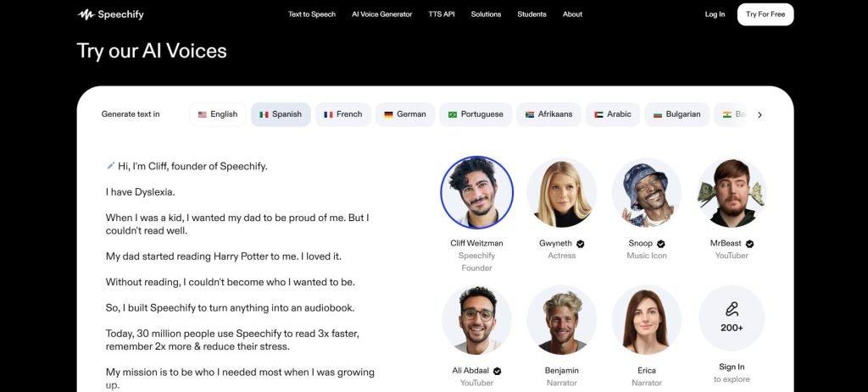Switch text language to English
This screenshot has height=392, width=868.
pos(218,114)
